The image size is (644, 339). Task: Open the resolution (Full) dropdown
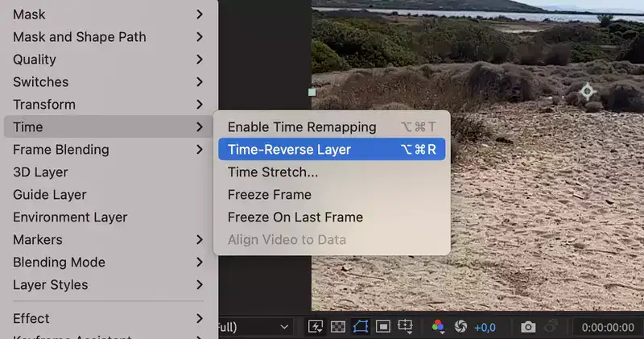pos(254,327)
